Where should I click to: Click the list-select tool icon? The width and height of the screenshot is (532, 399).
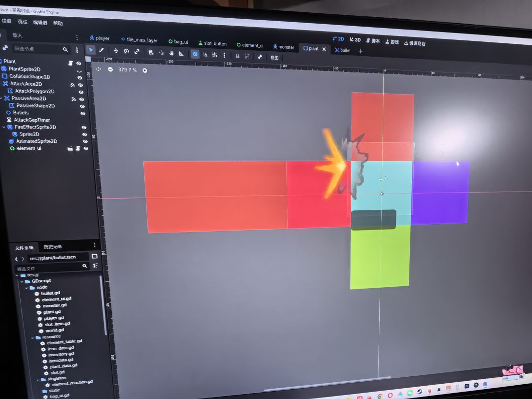pyautogui.click(x=151, y=52)
